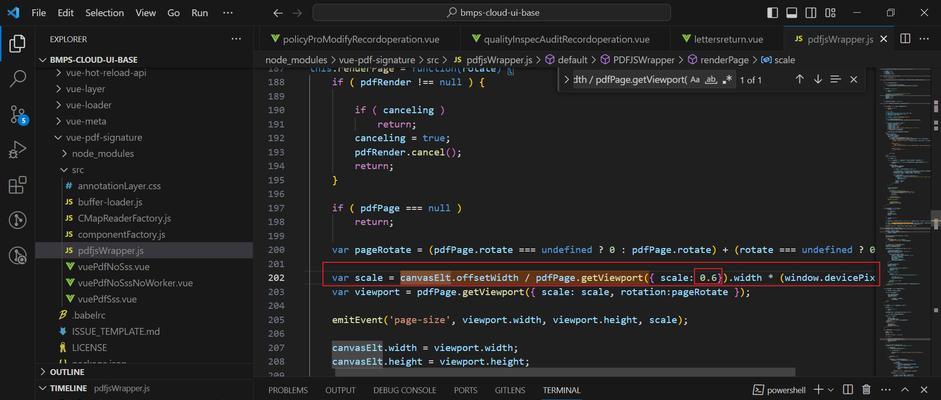Create a new terminal with plus icon
Viewport: 941px width, 400px height.
point(817,390)
